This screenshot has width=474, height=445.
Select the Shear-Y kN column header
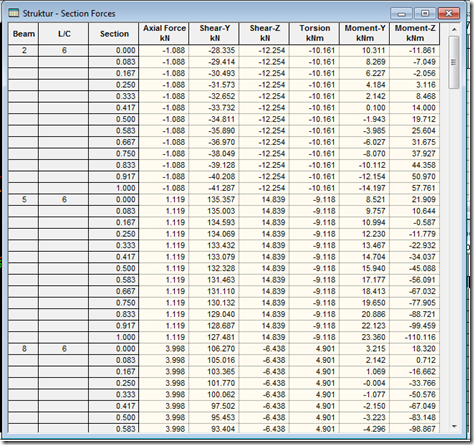pyautogui.click(x=214, y=33)
